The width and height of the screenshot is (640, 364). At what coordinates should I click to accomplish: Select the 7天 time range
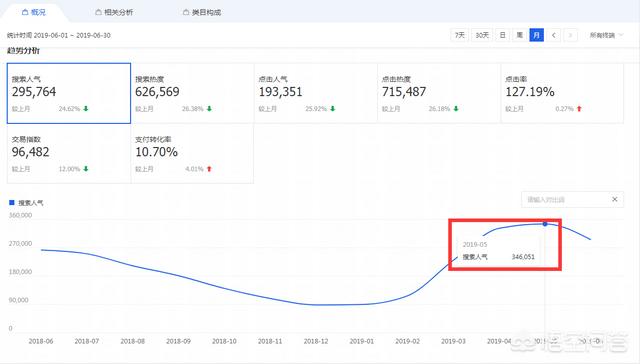coord(460,35)
